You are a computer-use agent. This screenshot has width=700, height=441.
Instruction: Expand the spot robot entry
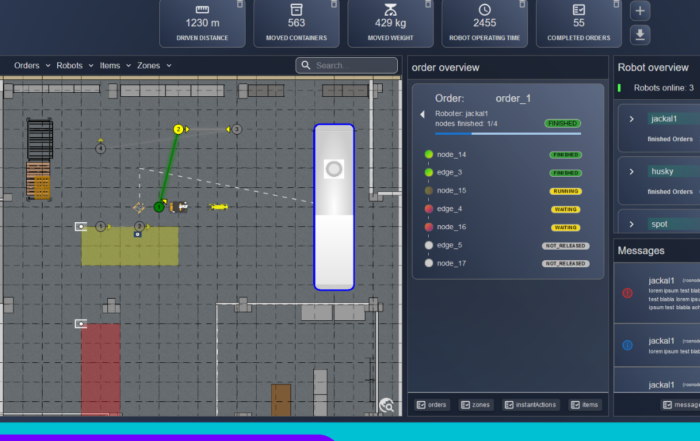pyautogui.click(x=632, y=224)
